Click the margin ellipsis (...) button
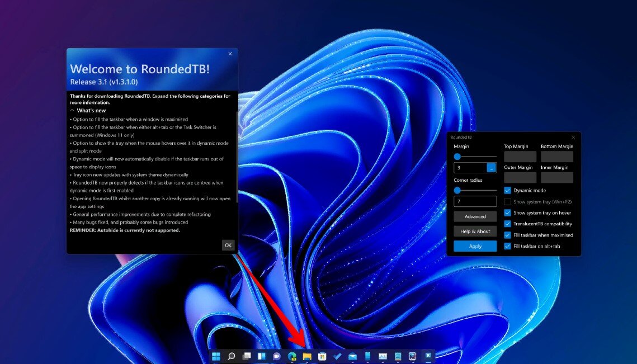637x364 pixels. click(x=491, y=167)
